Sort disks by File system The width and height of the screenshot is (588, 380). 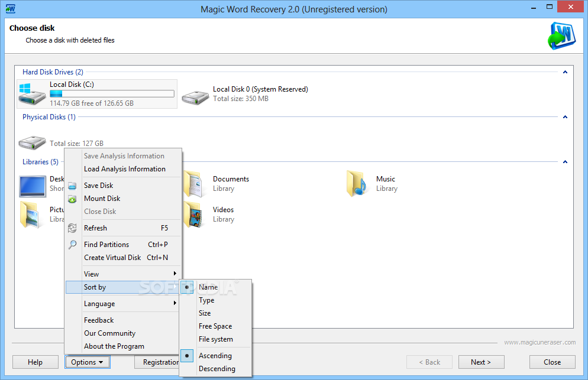click(215, 339)
